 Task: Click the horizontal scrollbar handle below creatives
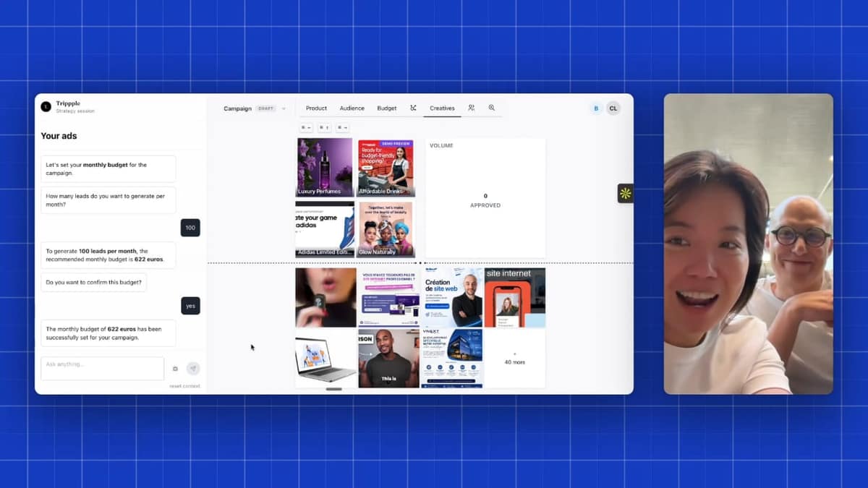[x=333, y=390]
